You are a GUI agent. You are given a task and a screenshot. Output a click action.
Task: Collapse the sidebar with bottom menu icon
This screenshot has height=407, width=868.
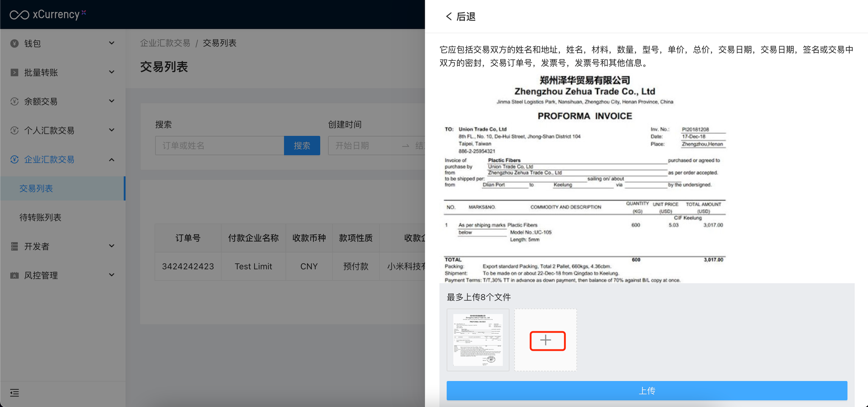click(14, 393)
